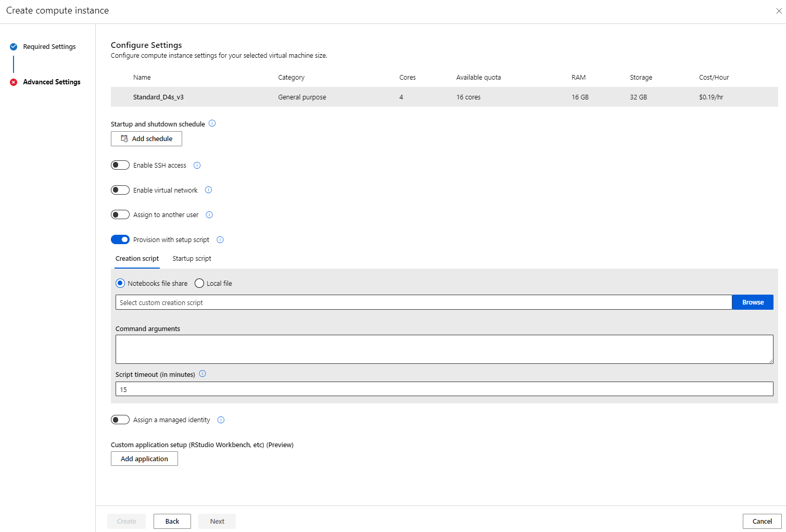Close the Create compute instance panel
Image resolution: width=786 pixels, height=532 pixels.
pos(779,11)
